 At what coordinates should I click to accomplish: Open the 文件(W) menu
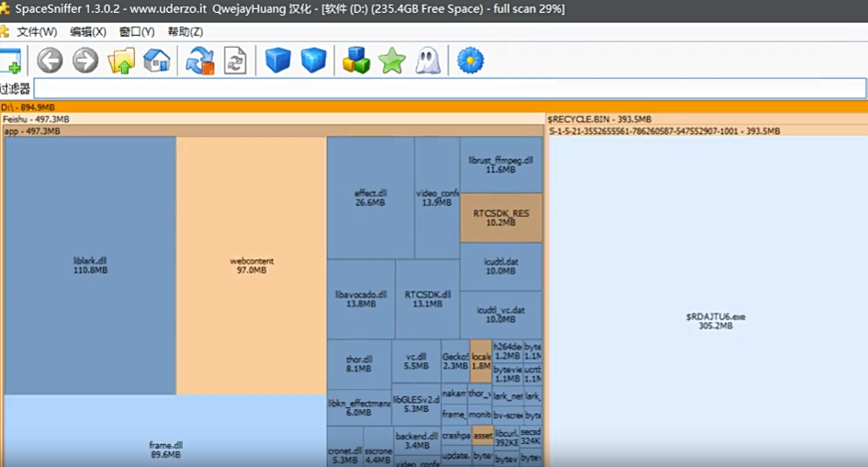[x=37, y=32]
